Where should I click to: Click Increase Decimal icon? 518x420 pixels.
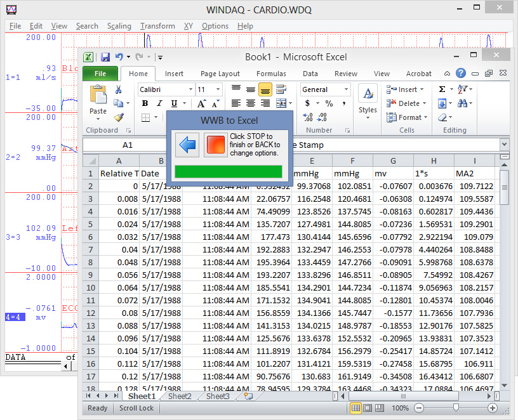pyautogui.click(x=307, y=117)
